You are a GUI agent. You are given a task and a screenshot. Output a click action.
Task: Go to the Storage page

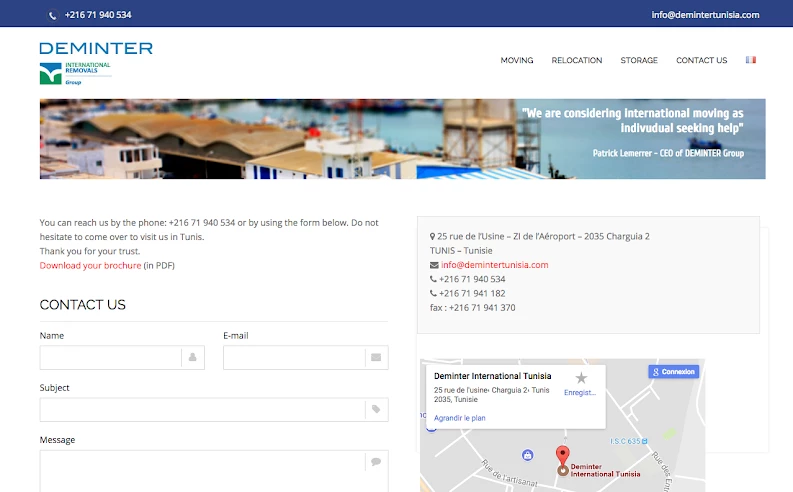[639, 60]
